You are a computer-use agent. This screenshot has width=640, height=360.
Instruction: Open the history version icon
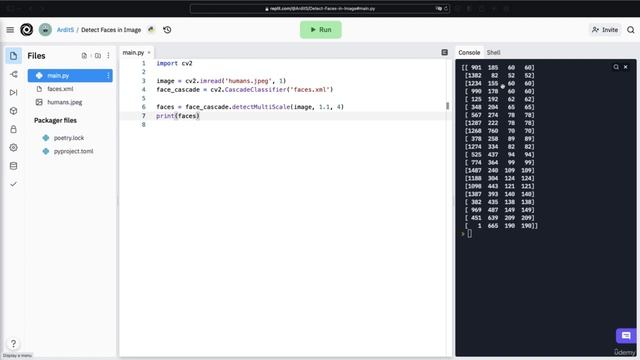pos(167,30)
